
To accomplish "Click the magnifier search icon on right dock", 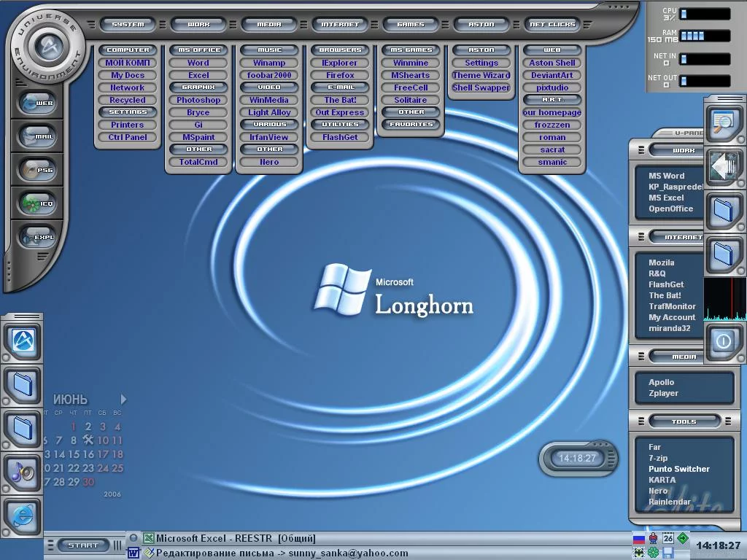I will (723, 123).
